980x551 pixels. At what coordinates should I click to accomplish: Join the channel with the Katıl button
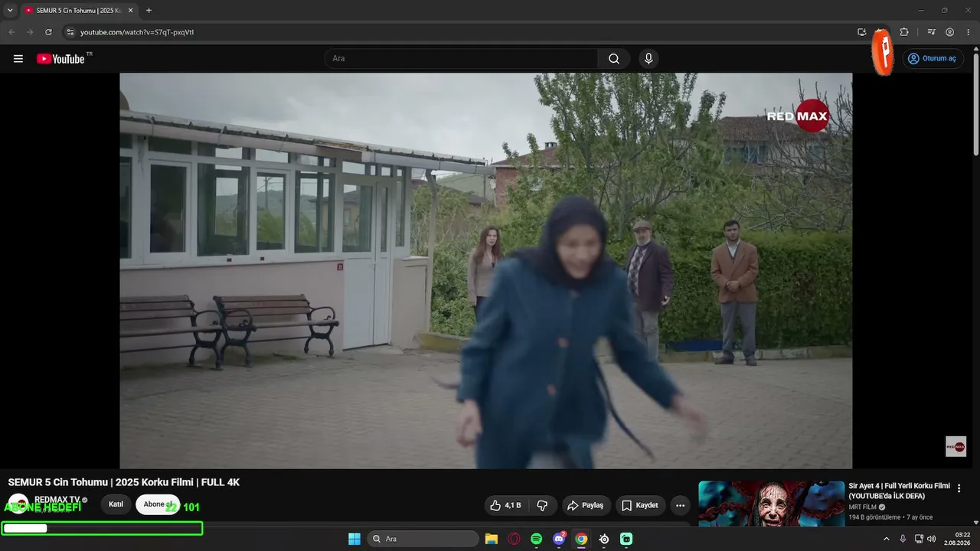coord(116,504)
